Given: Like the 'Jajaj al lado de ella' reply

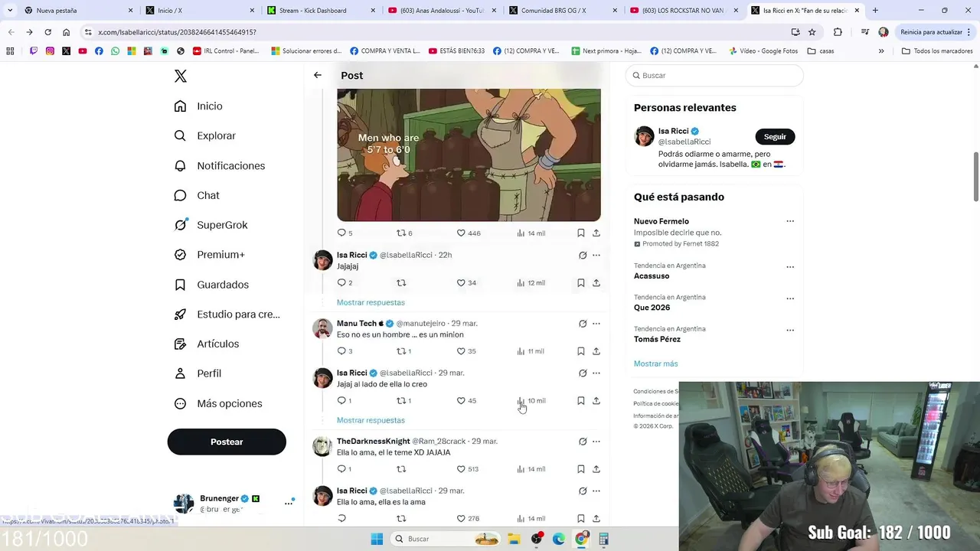Looking at the screenshot, I should pos(466,400).
